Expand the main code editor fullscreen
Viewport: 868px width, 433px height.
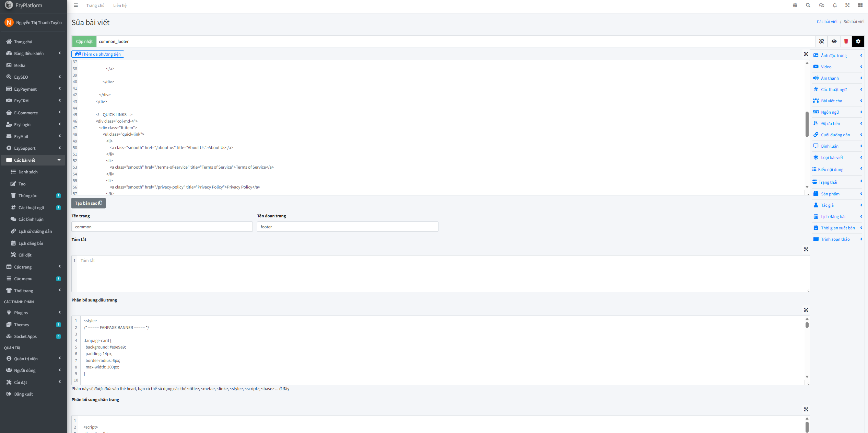point(806,54)
